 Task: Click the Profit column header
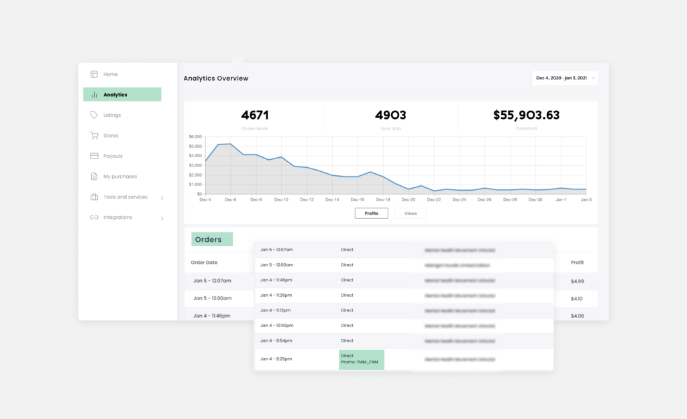(577, 262)
